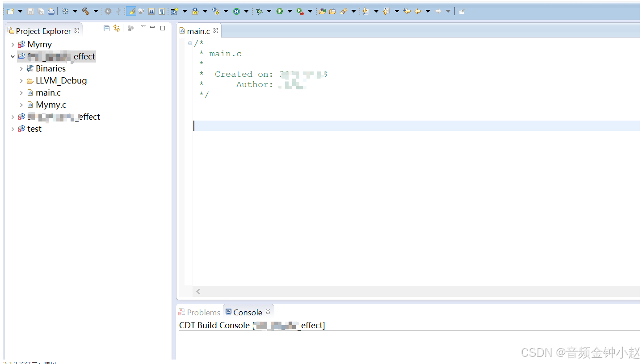Close the Console view tab
The image size is (642, 364).
coord(268,312)
